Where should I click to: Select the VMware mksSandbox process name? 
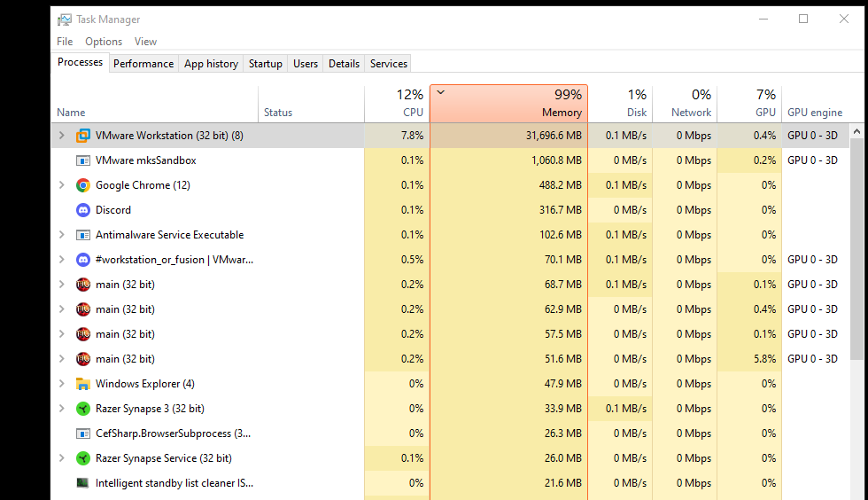(146, 160)
